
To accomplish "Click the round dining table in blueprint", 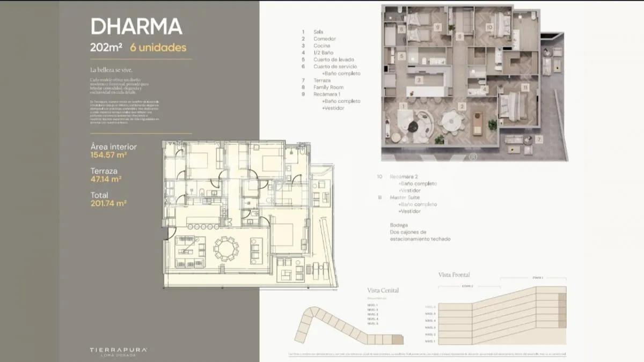I will click(x=225, y=248).
